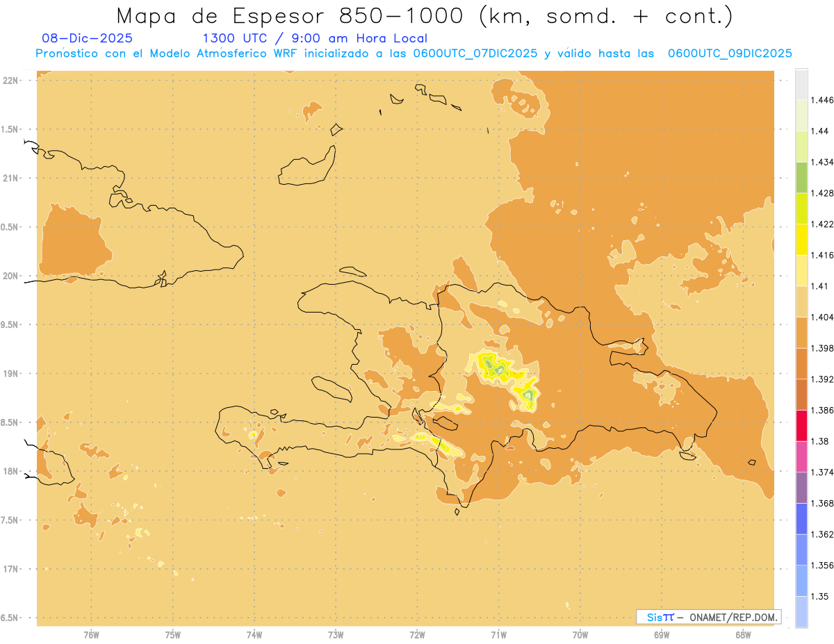Click the '20N' latitude label
The image size is (834, 644).
[x=10, y=276]
